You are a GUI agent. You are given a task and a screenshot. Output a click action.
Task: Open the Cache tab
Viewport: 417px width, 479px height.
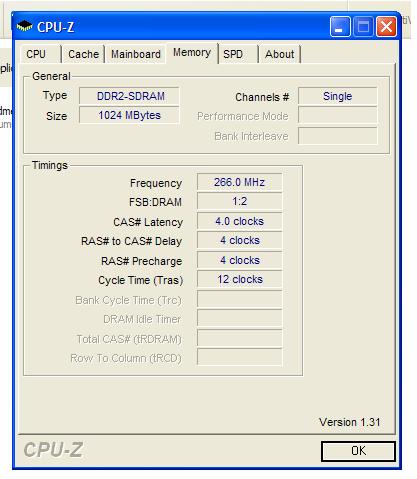click(83, 54)
